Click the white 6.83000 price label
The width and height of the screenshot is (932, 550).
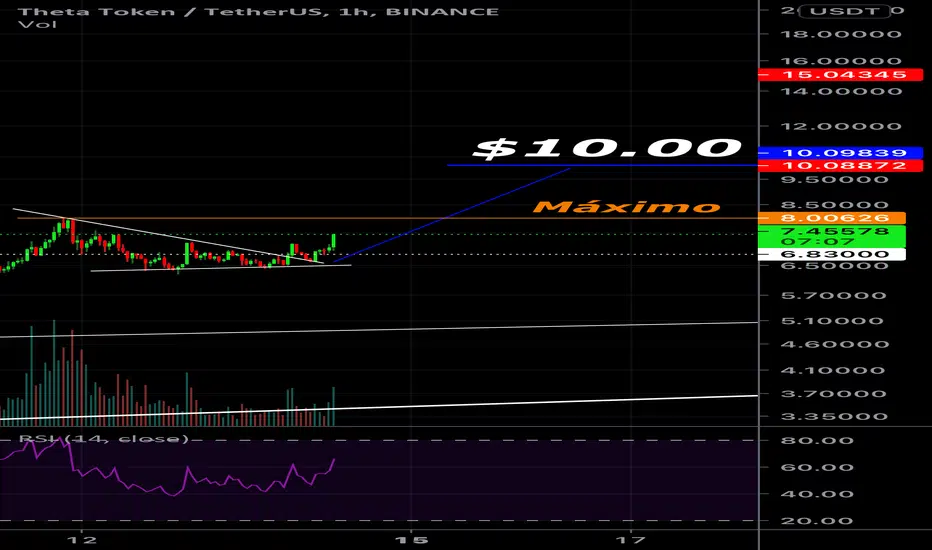832,254
